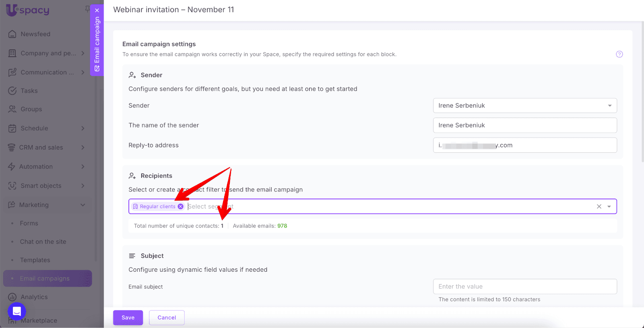Click the Newsfeed home icon

pyautogui.click(x=12, y=34)
